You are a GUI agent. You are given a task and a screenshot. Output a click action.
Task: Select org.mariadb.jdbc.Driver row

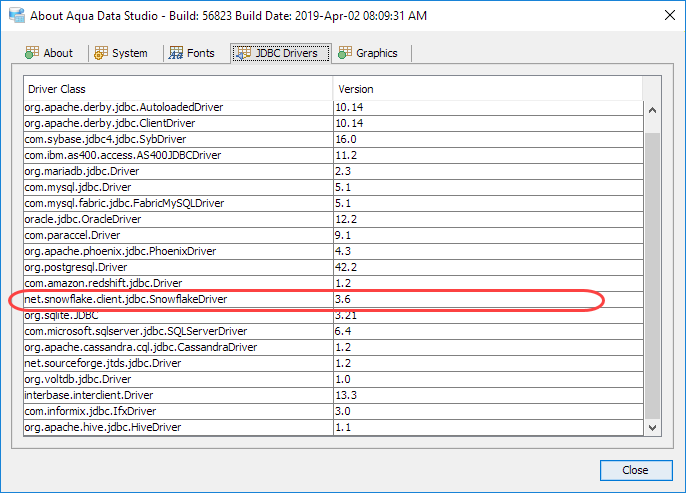pos(333,171)
